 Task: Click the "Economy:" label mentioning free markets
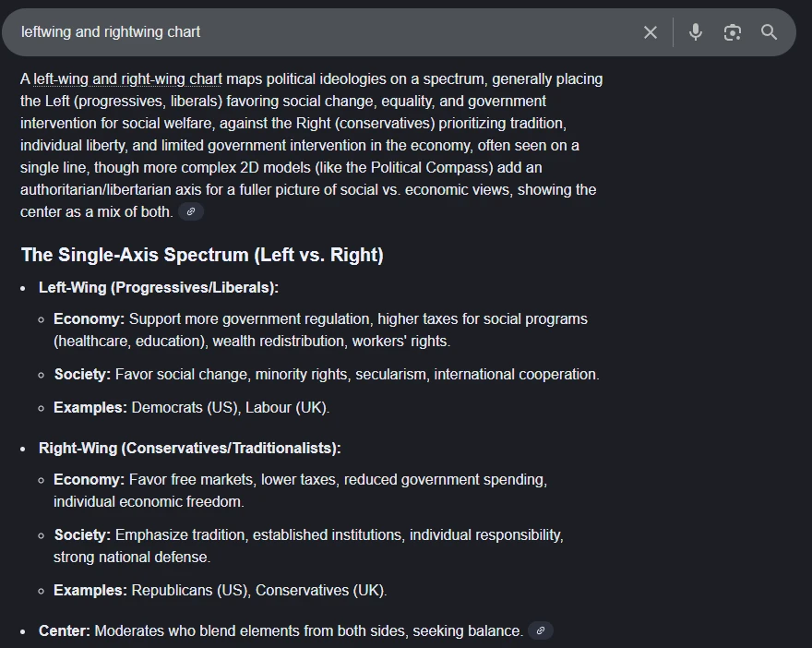click(x=89, y=479)
